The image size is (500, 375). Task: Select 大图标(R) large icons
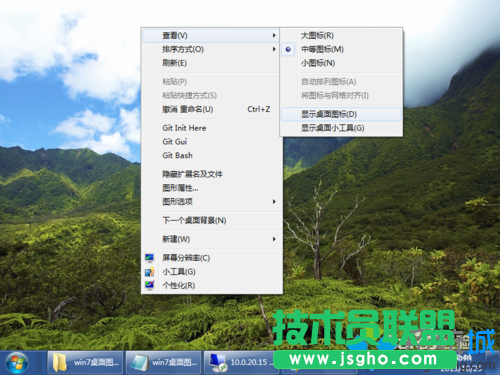pos(341,36)
